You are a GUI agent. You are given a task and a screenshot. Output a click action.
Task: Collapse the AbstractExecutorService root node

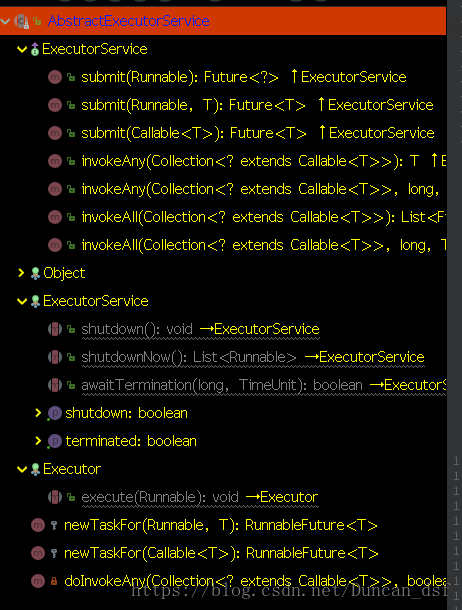point(5,21)
